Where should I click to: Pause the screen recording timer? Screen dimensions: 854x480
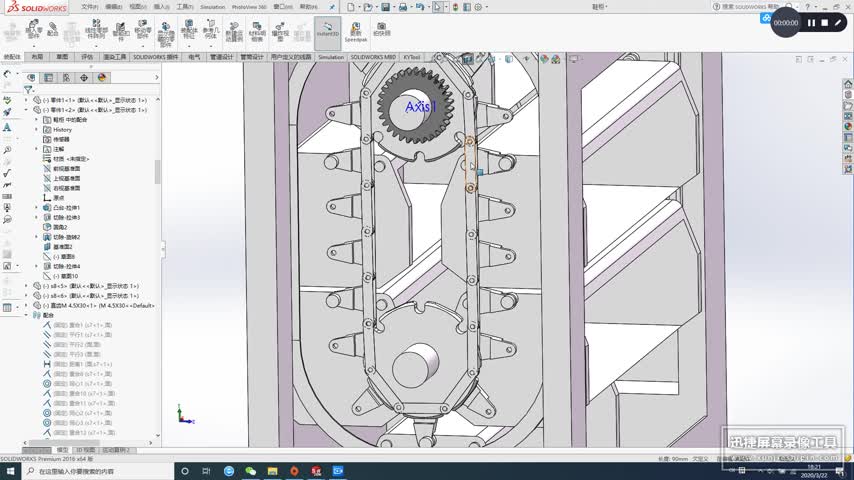[x=811, y=22]
